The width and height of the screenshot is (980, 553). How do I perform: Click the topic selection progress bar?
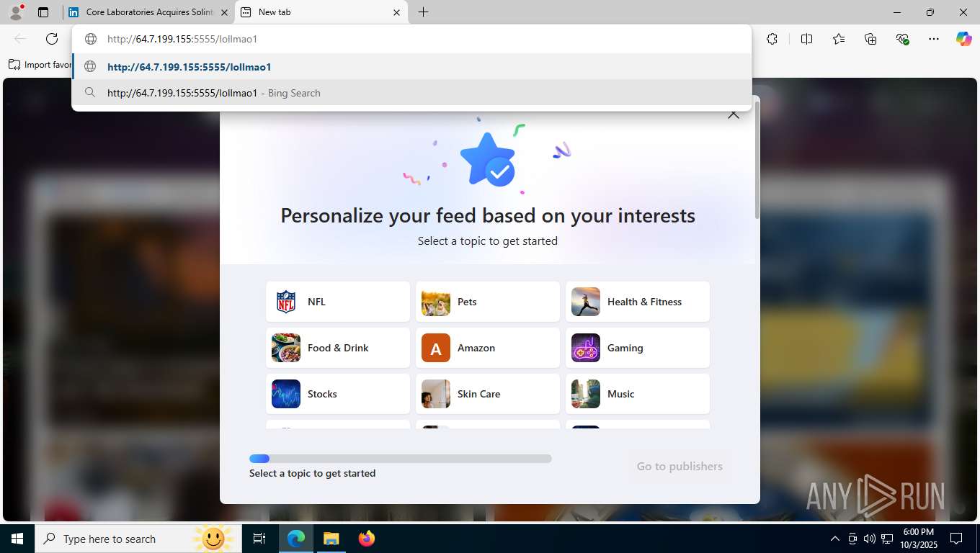point(401,459)
